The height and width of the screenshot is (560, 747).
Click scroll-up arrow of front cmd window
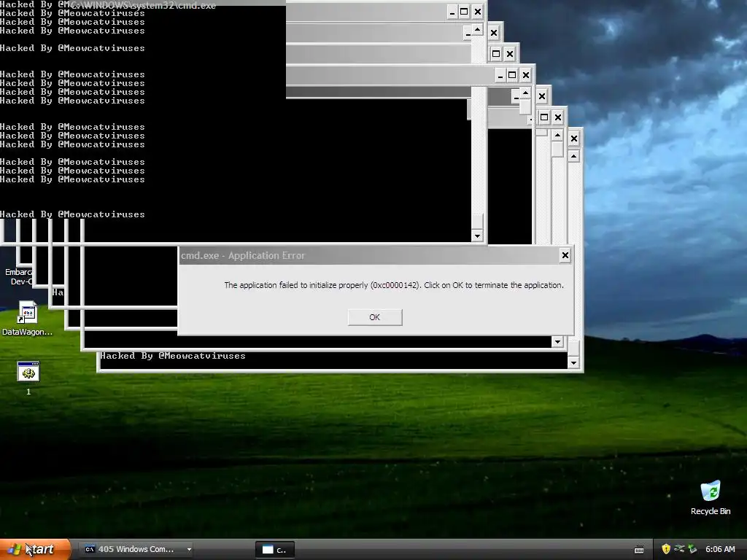477,30
